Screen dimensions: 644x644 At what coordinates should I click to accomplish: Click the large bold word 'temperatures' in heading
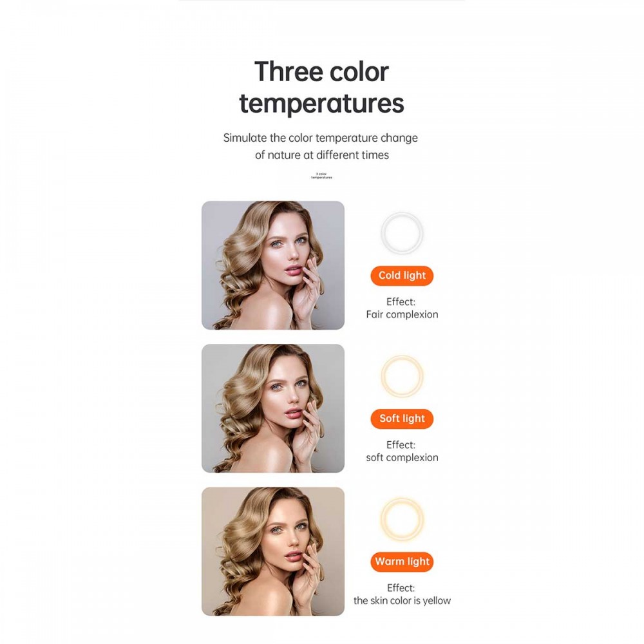321,103
